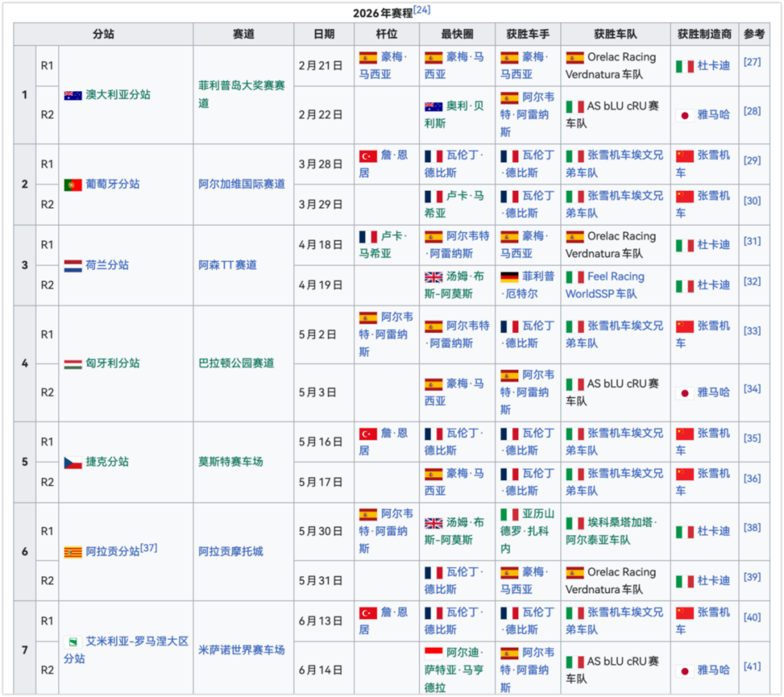784x697 pixels.
Task: Jump to reference [24] beside the 2026年赛程 title
Action: [422, 10]
